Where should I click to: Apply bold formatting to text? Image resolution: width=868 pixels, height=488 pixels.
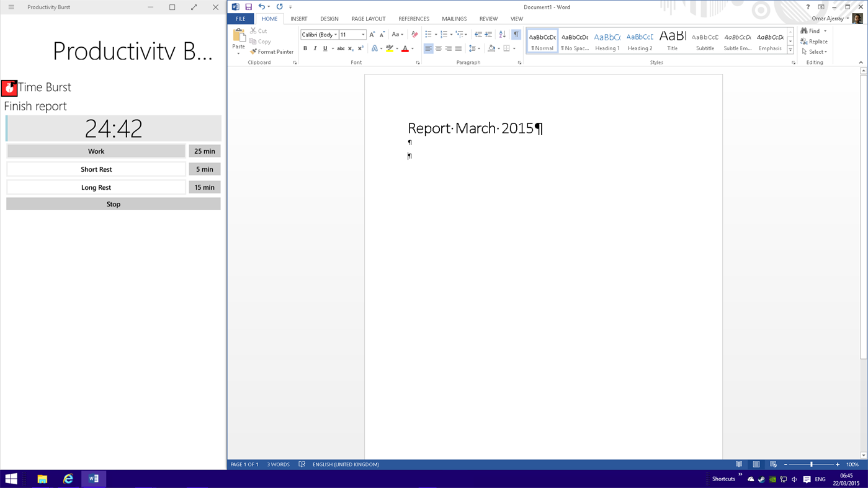pos(305,48)
